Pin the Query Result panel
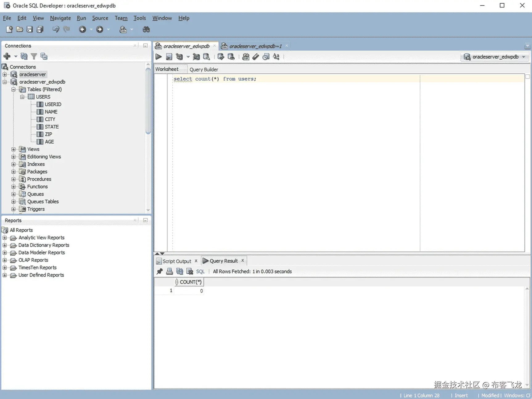The image size is (532, 399). coord(159,271)
